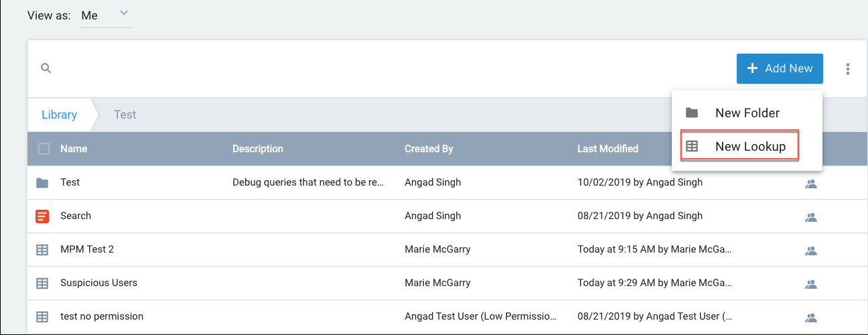The height and width of the screenshot is (335, 868).
Task: Sort by the Name column header
Action: point(74,149)
